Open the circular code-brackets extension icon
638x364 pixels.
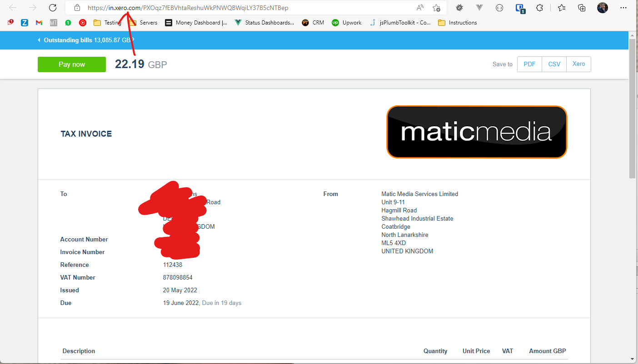[499, 8]
